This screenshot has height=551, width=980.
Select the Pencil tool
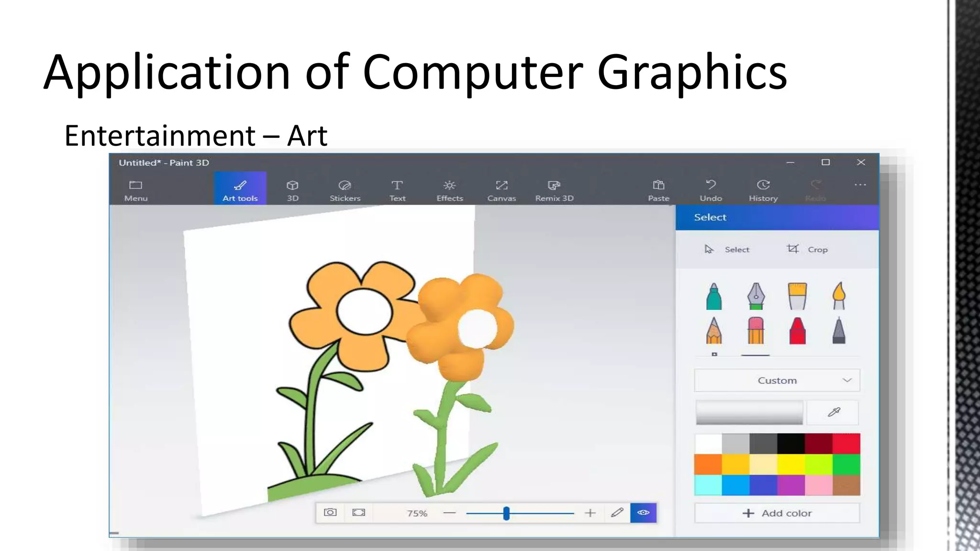pyautogui.click(x=713, y=331)
